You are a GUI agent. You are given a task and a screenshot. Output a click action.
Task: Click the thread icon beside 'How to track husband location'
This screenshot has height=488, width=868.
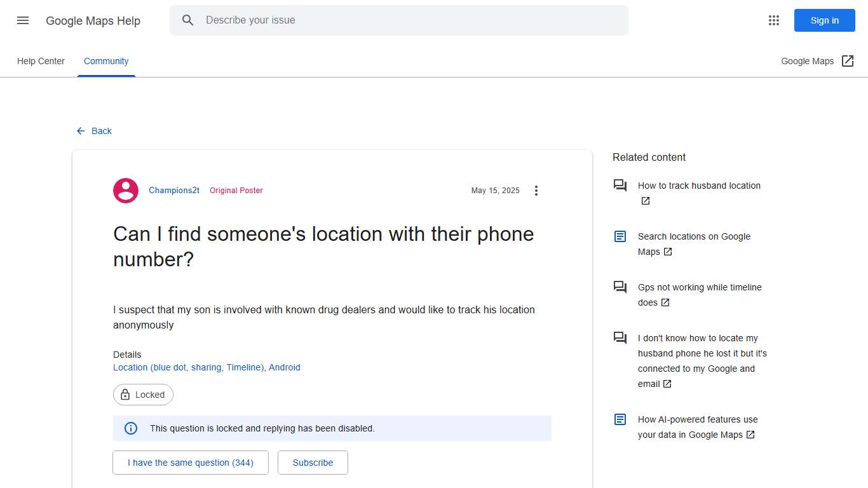point(620,185)
